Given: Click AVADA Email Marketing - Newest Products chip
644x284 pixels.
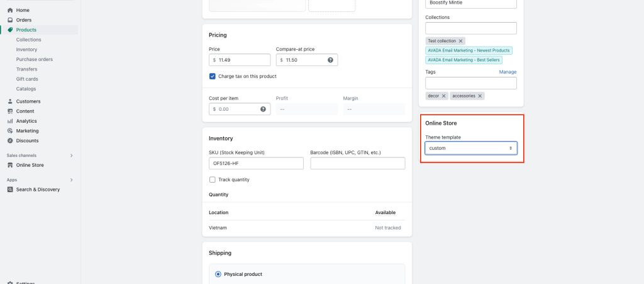Looking at the screenshot, I should [469, 50].
